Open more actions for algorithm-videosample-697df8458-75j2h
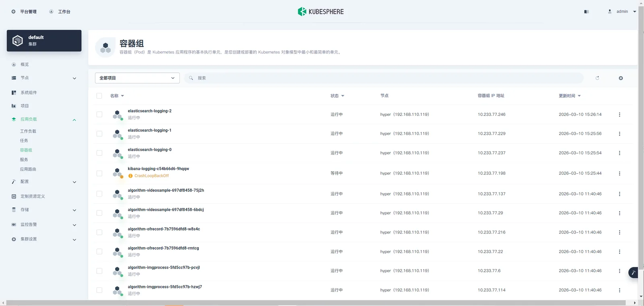Image resolution: width=644 pixels, height=306 pixels. [619, 194]
